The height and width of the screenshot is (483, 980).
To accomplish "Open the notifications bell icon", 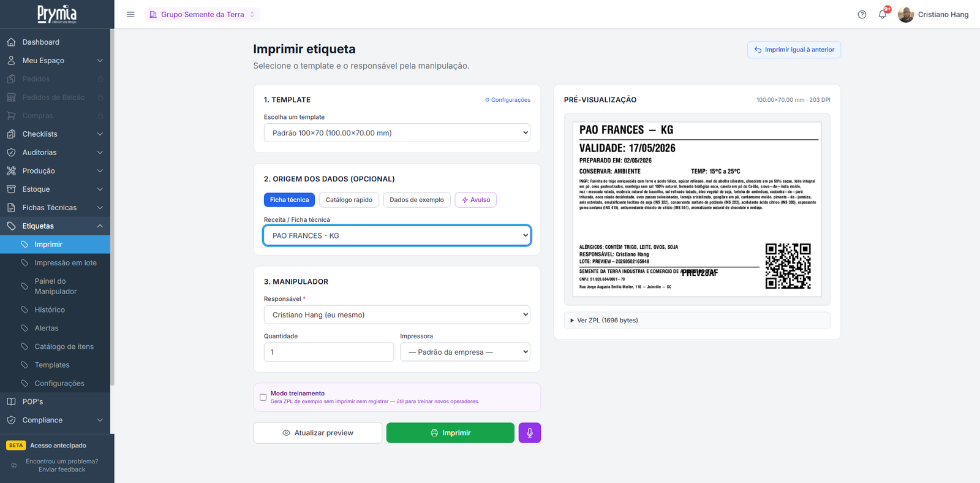I will 883,14.
